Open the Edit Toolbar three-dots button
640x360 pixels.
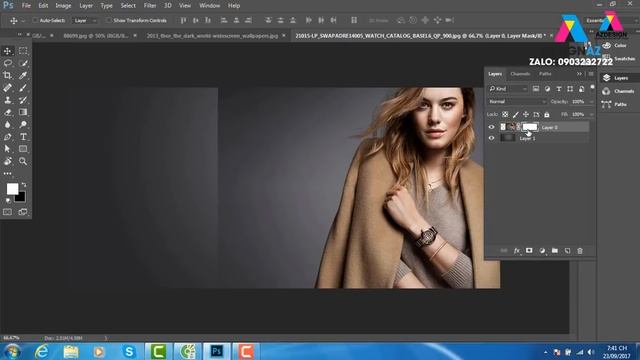pyautogui.click(x=7, y=173)
